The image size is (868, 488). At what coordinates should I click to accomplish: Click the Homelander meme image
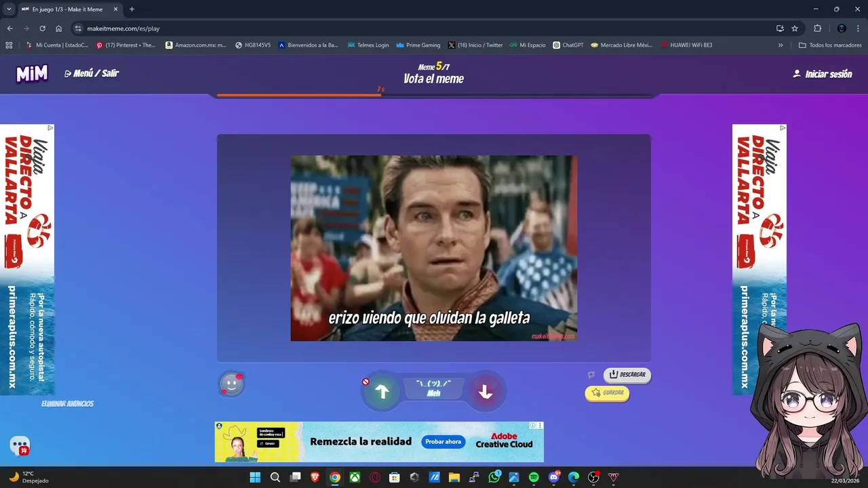point(434,248)
